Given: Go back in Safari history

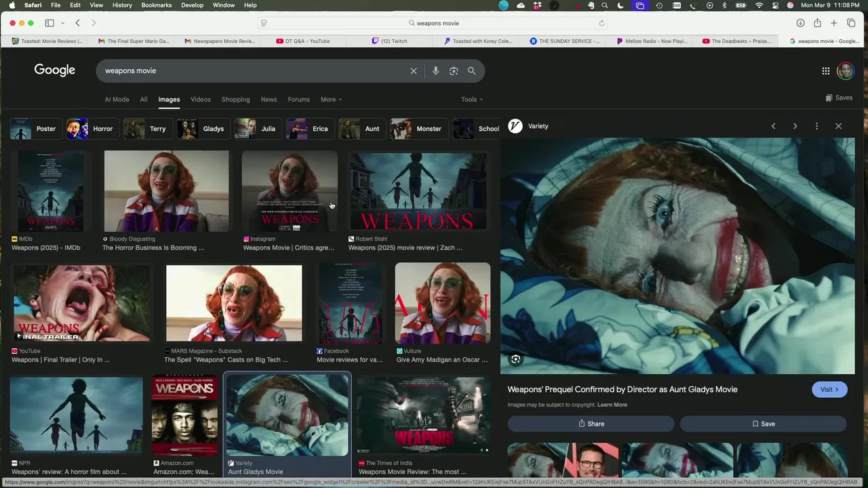Looking at the screenshot, I should coord(77,23).
